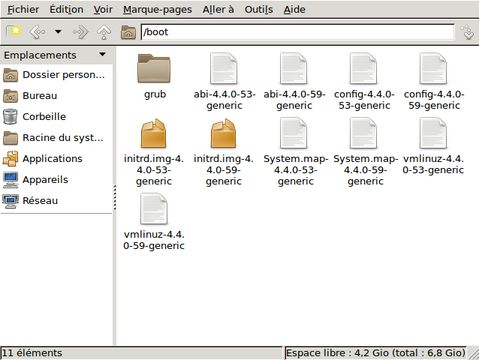The image size is (479, 360).
Task: Open the Aide menu
Action: [294, 9]
